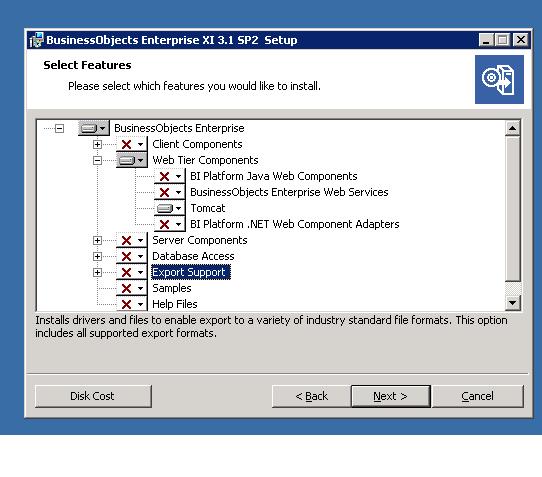This screenshot has height=477, width=542.
Task: Click the feature list scrollbar thumb
Action: (513, 208)
